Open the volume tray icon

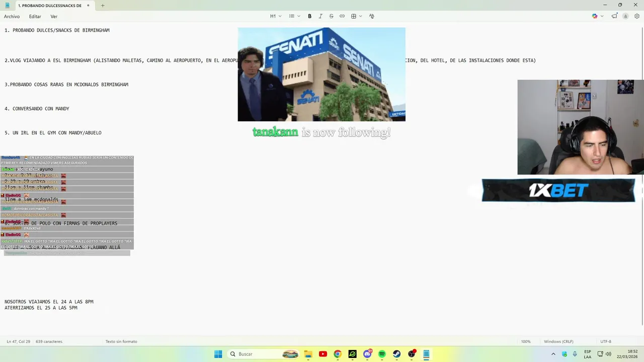click(608, 354)
